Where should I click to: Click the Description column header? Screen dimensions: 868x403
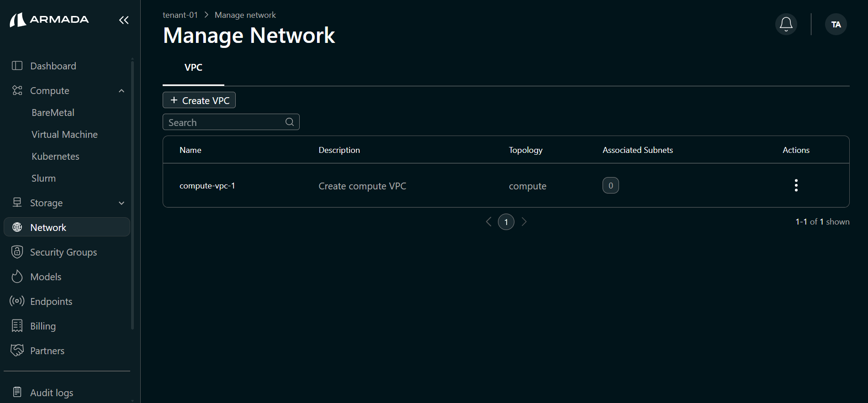(x=339, y=150)
